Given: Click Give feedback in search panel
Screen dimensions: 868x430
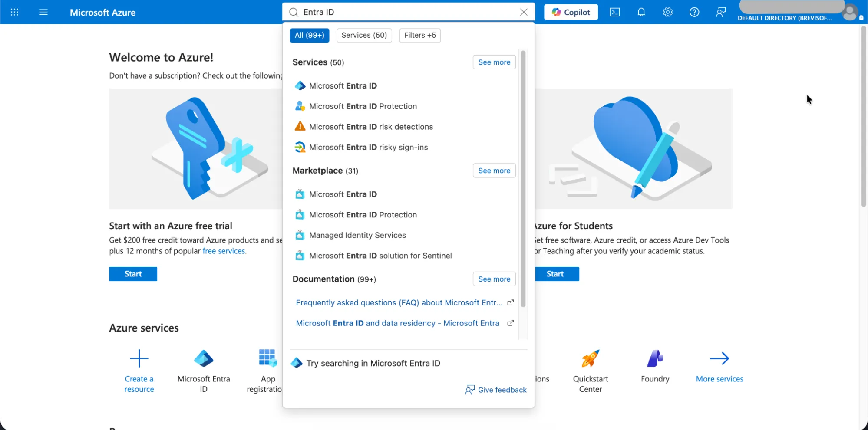Looking at the screenshot, I should click(x=496, y=390).
